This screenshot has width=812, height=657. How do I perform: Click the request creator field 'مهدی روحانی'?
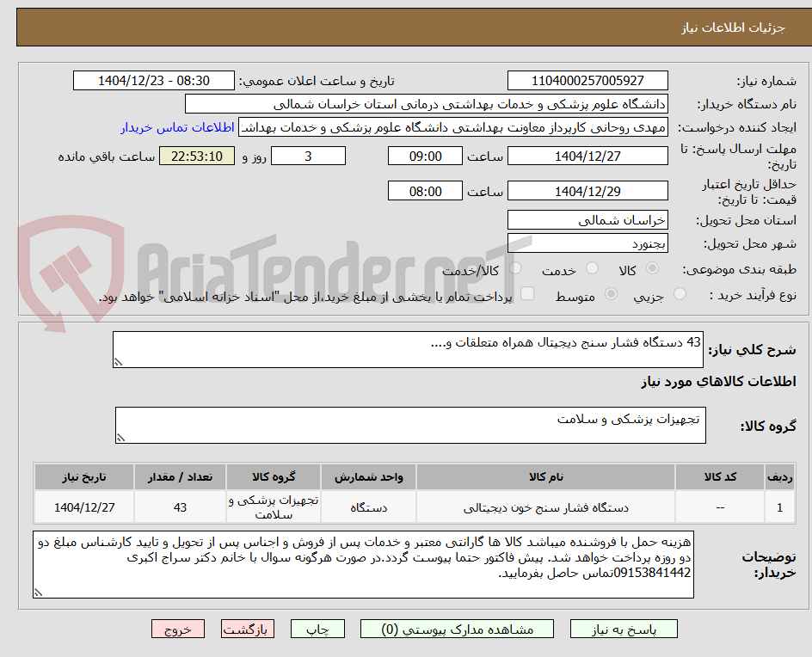[453, 127]
